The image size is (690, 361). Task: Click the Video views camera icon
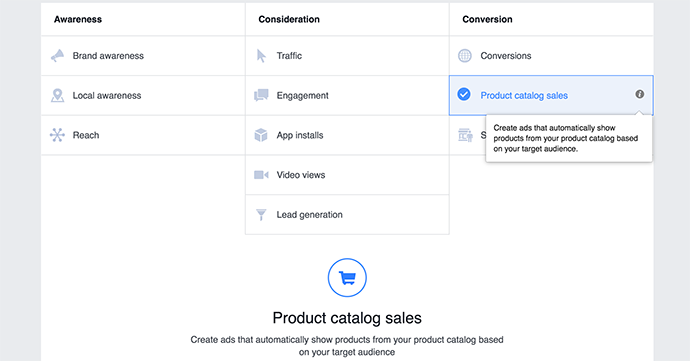click(261, 175)
